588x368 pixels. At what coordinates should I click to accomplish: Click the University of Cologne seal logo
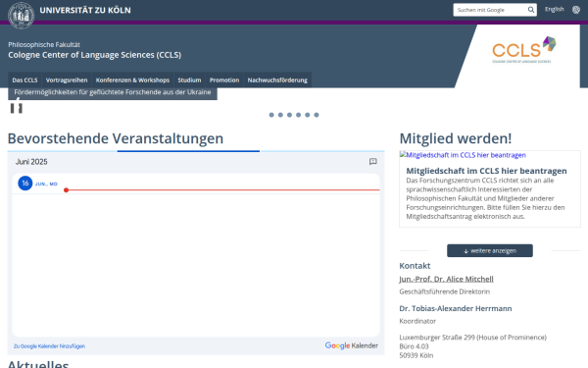(21, 16)
